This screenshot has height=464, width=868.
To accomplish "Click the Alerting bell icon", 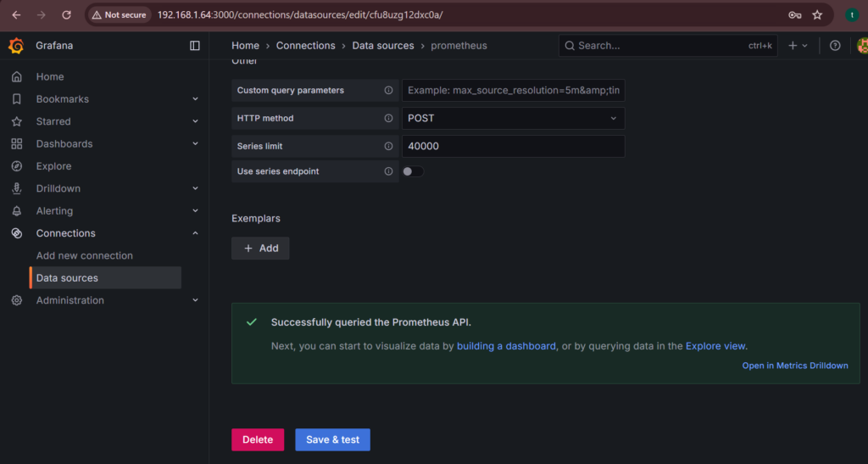I will click(17, 211).
